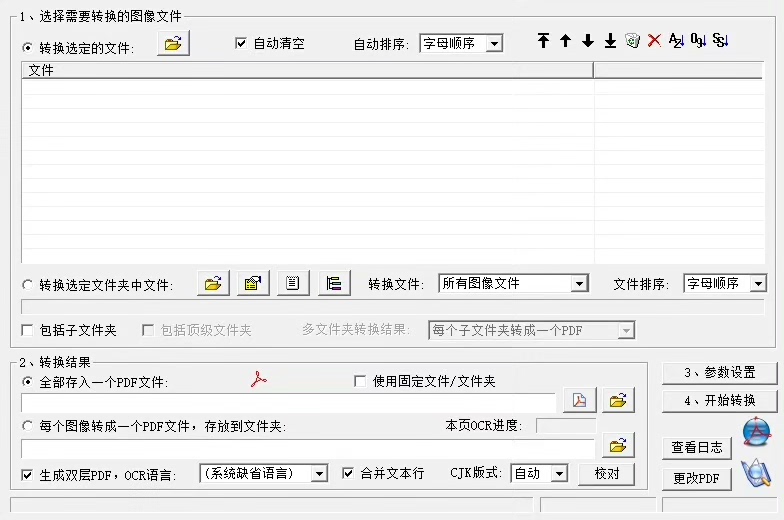
Task: Move selected file up one position
Action: [566, 40]
